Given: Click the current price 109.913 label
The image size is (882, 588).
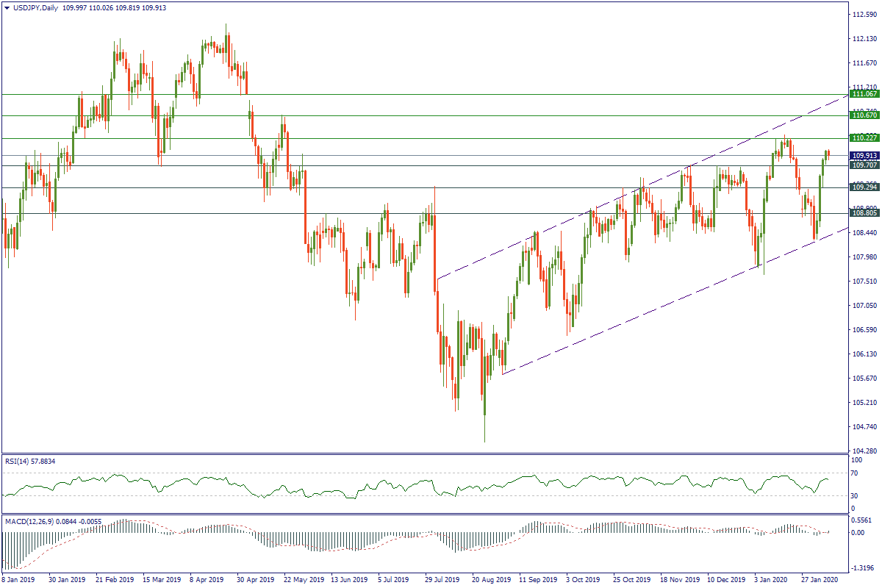Looking at the screenshot, I should [x=864, y=156].
